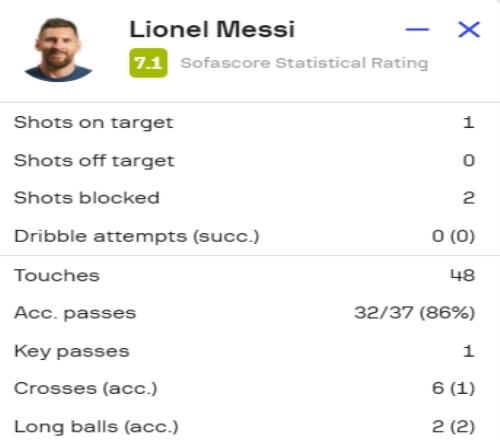Viewport: 500px width, 440px height.
Task: Click the 2 (2) long balls value
Action: [453, 427]
